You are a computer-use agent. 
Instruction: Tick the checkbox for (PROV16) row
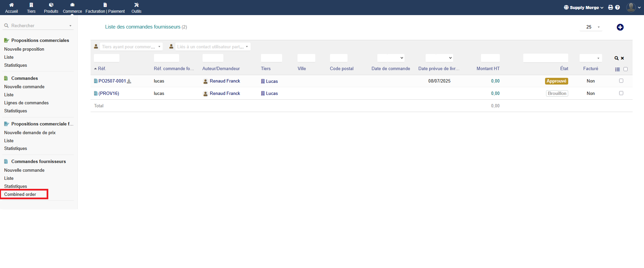pos(621,93)
